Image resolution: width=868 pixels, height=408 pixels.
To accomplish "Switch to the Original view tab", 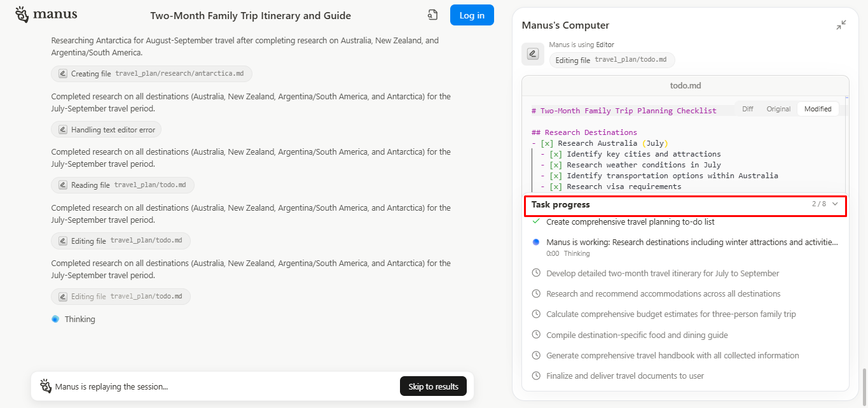I will (x=778, y=109).
